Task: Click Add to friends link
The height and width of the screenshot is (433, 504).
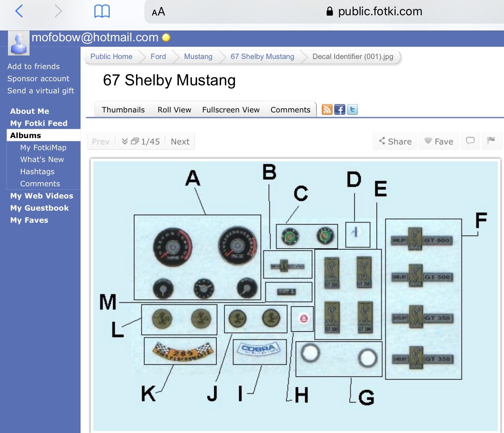Action: tap(34, 66)
